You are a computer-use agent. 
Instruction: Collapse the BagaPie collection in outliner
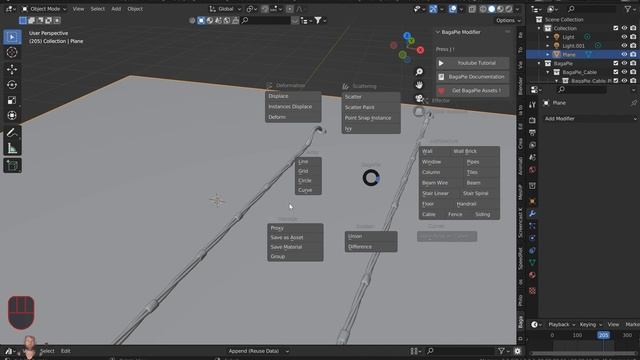click(539, 64)
